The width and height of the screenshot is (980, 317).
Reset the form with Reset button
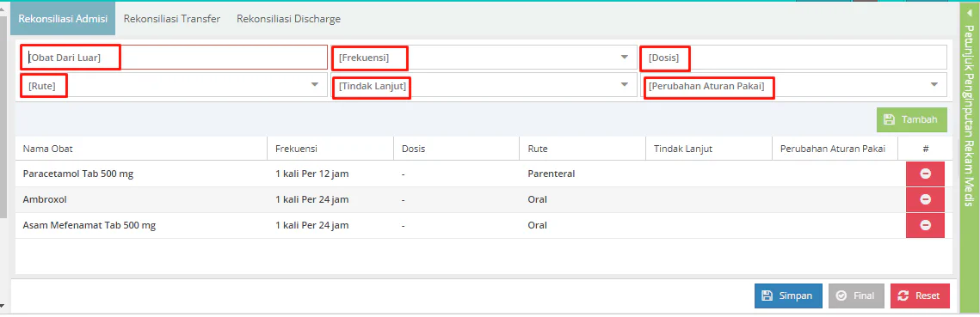click(920, 296)
